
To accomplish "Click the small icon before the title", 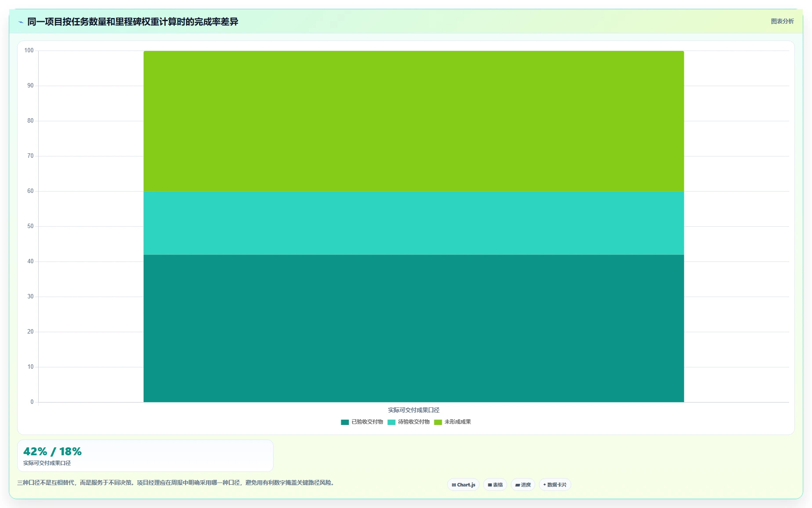I will pos(21,22).
